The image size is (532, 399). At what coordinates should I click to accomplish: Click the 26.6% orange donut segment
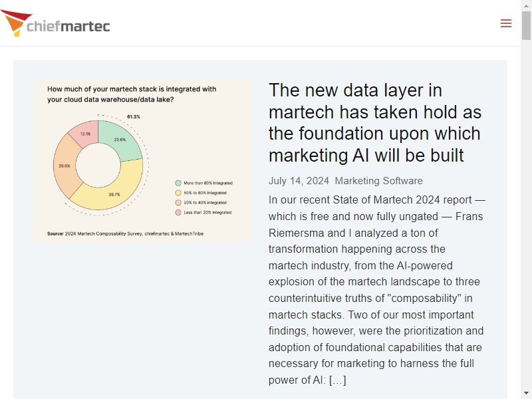(x=64, y=166)
